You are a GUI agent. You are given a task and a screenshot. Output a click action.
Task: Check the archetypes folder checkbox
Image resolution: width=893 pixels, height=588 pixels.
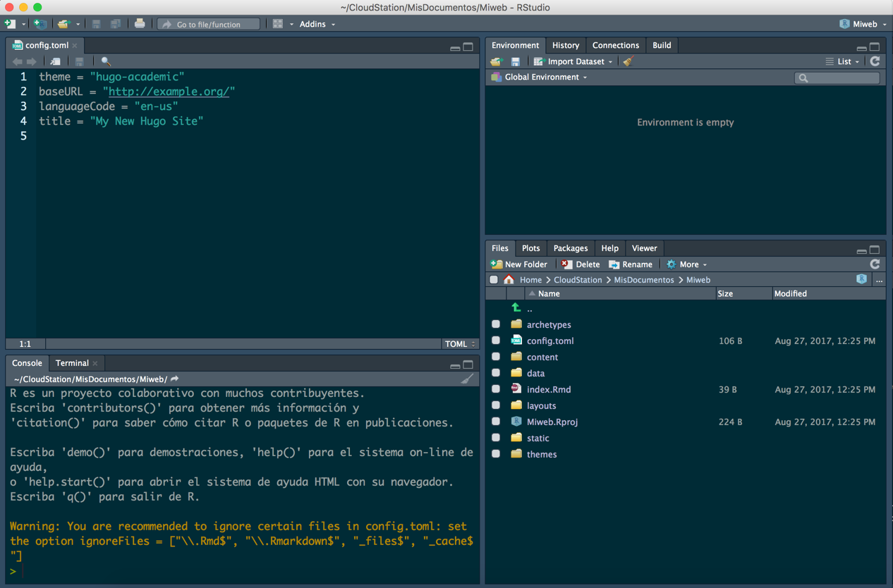pos(496,324)
